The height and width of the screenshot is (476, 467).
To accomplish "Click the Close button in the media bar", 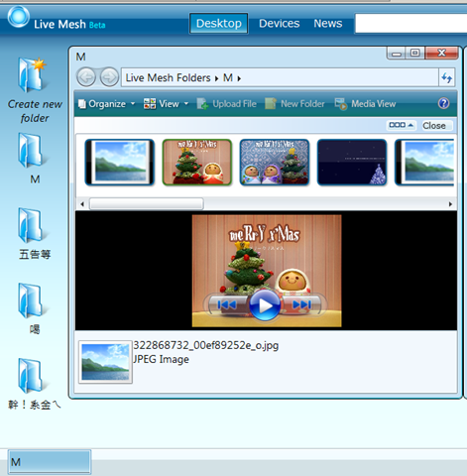I will click(x=434, y=126).
